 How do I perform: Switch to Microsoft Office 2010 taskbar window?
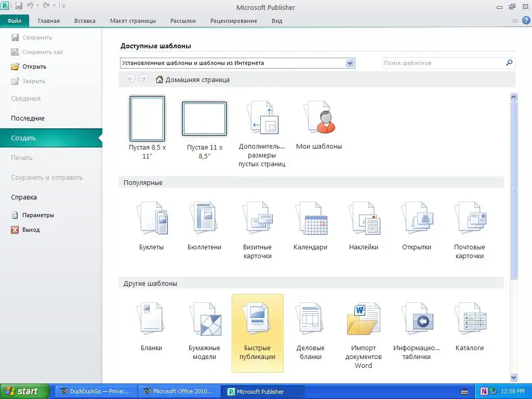(x=179, y=392)
